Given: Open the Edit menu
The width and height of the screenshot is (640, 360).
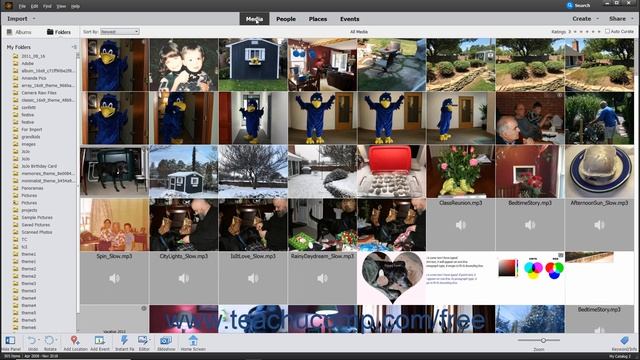Looking at the screenshot, I should pyautogui.click(x=35, y=6).
